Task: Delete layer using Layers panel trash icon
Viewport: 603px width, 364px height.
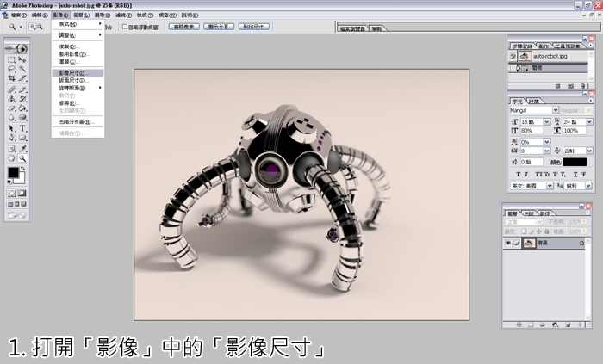Action: 580,324
